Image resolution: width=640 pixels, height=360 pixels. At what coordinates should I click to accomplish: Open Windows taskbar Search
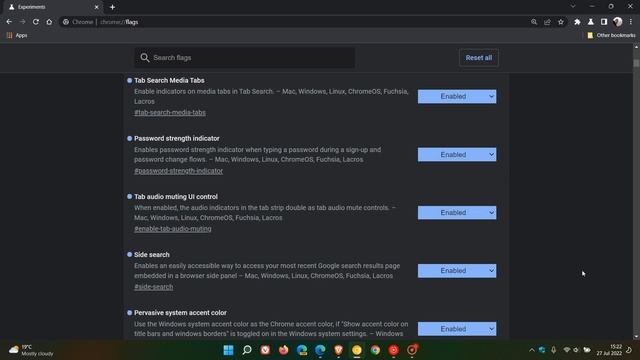coord(247,350)
